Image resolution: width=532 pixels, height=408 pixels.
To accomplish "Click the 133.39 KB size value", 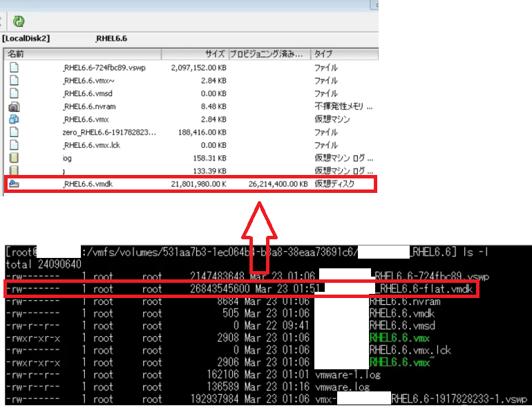I will 209,171.
